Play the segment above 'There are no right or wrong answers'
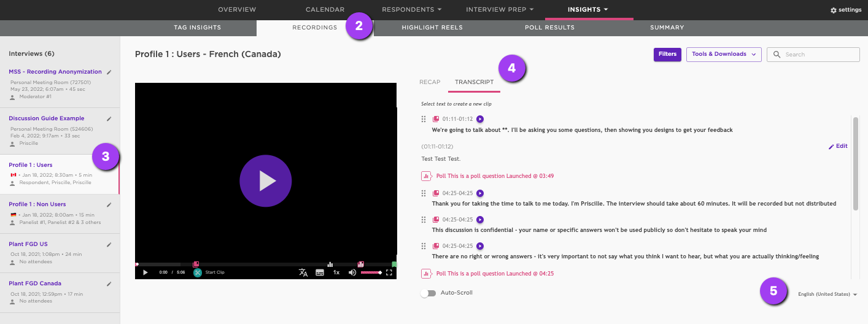 [480, 246]
